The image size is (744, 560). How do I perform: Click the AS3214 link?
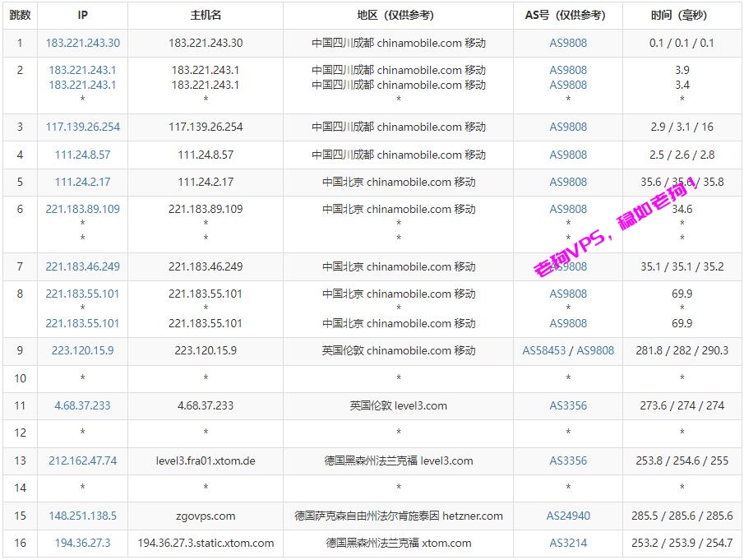tap(568, 543)
